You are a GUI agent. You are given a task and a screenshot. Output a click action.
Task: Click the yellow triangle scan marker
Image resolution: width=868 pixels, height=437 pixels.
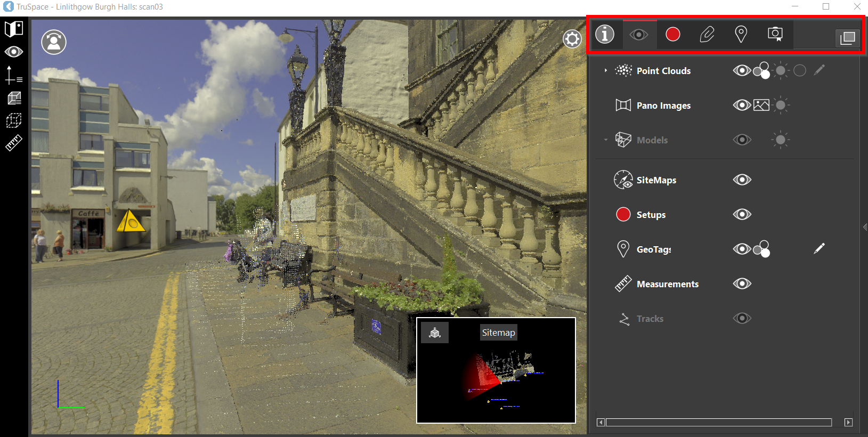click(130, 221)
